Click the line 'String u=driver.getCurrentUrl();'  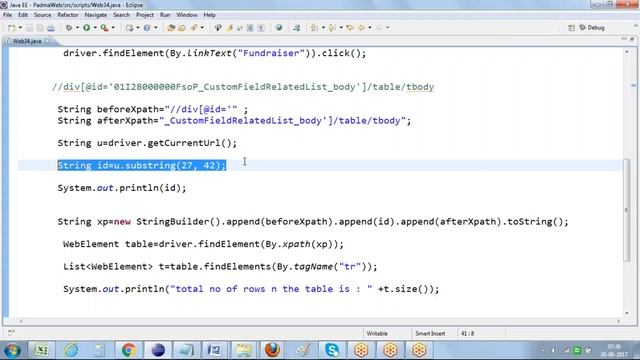coord(147,143)
